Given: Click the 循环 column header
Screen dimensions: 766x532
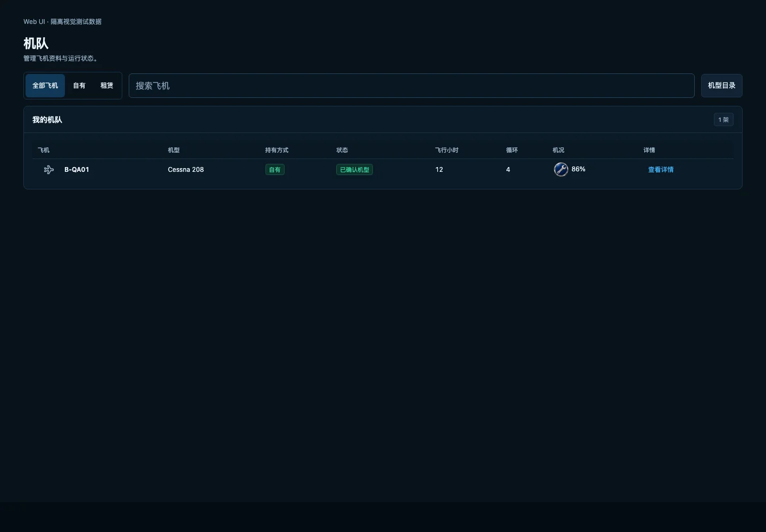Looking at the screenshot, I should click(x=512, y=150).
